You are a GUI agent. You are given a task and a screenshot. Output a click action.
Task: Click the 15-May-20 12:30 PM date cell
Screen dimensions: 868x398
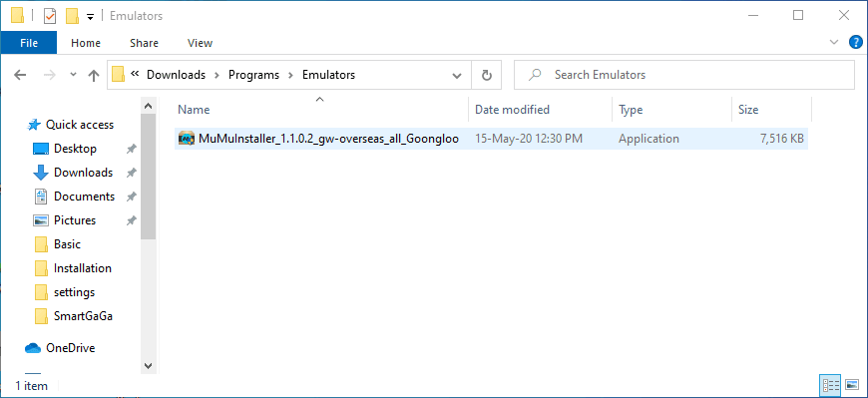point(529,139)
